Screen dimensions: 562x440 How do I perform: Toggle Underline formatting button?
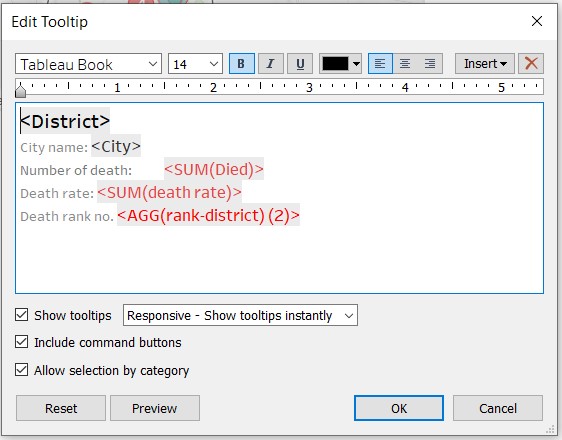point(300,64)
